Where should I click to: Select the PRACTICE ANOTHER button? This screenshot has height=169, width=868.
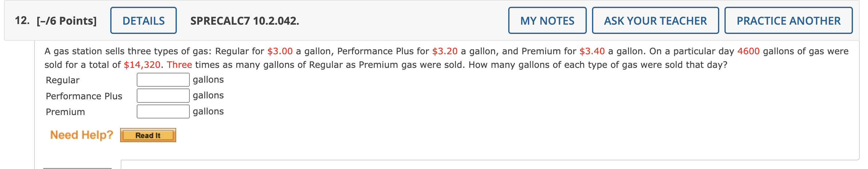[788, 21]
